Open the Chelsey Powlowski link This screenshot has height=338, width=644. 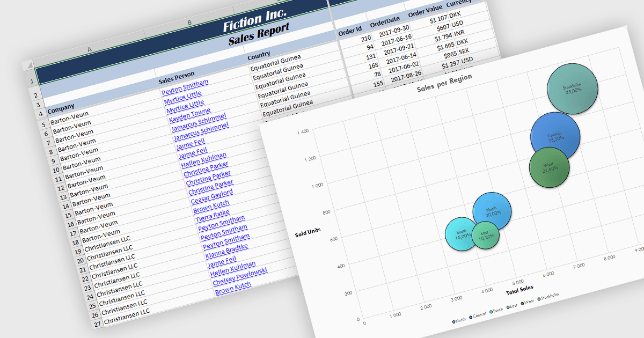239,276
